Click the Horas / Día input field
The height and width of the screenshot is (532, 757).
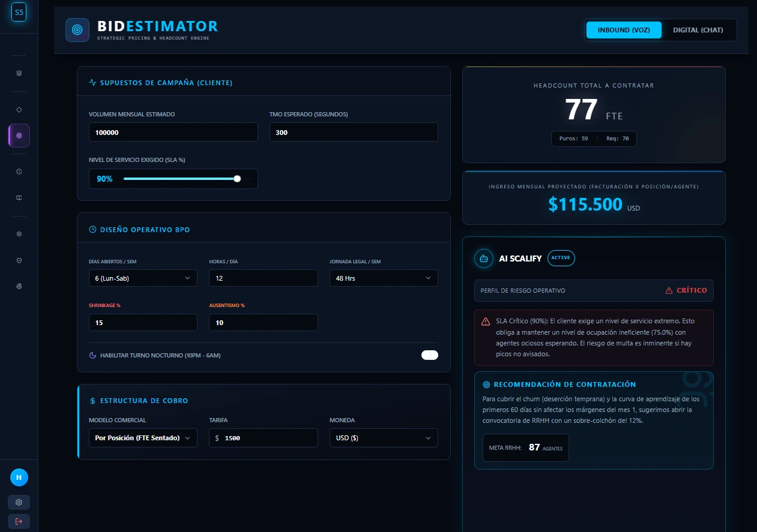263,278
